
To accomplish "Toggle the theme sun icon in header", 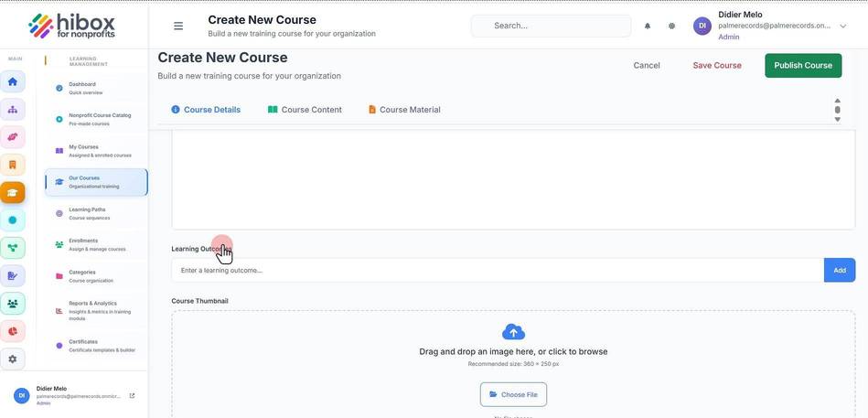I will tap(671, 26).
